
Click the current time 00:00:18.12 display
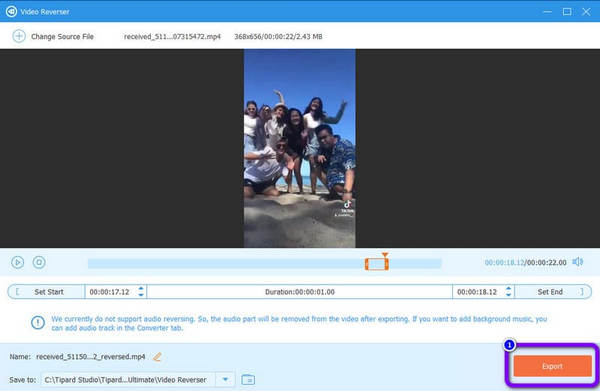[504, 262]
